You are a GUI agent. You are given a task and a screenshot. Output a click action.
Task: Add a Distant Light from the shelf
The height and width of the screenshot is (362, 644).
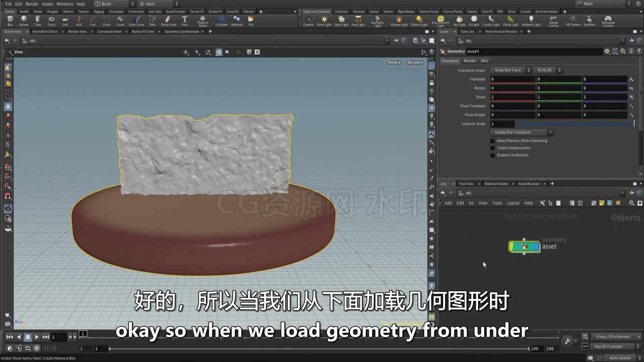coord(419,21)
